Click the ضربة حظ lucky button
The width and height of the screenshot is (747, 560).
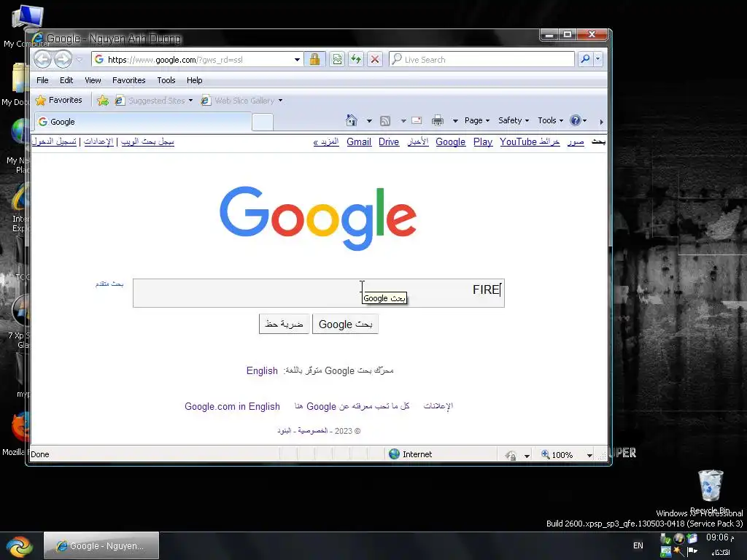point(284,324)
